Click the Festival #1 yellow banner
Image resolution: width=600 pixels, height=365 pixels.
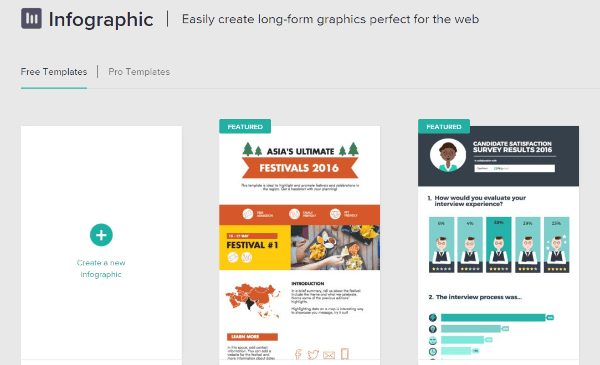pyautogui.click(x=255, y=248)
